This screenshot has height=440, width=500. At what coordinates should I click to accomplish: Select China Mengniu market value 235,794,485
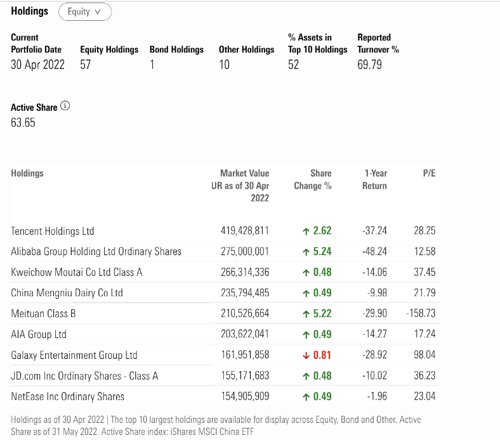(245, 293)
